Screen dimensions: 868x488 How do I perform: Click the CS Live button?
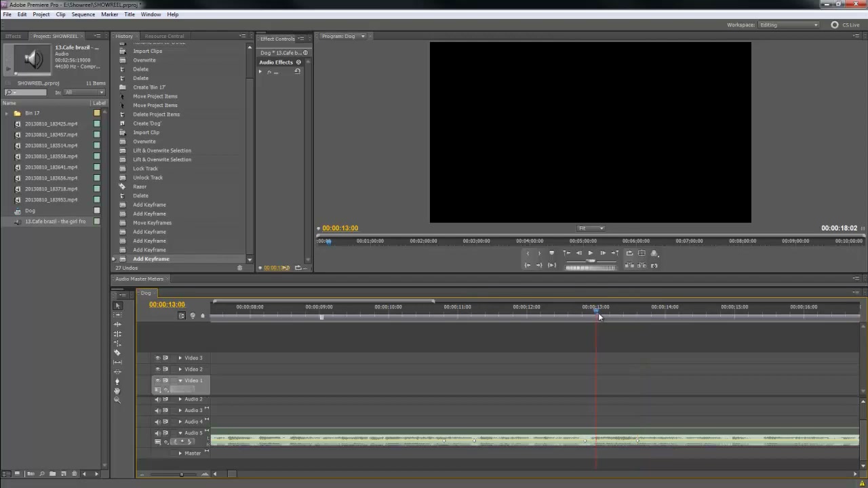point(846,25)
